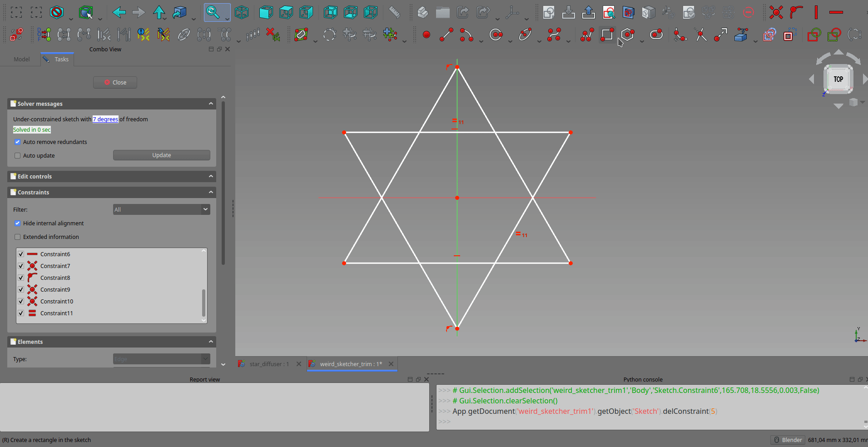Collapse the Solver messages section
This screenshot has width=868, height=447.
tap(211, 104)
